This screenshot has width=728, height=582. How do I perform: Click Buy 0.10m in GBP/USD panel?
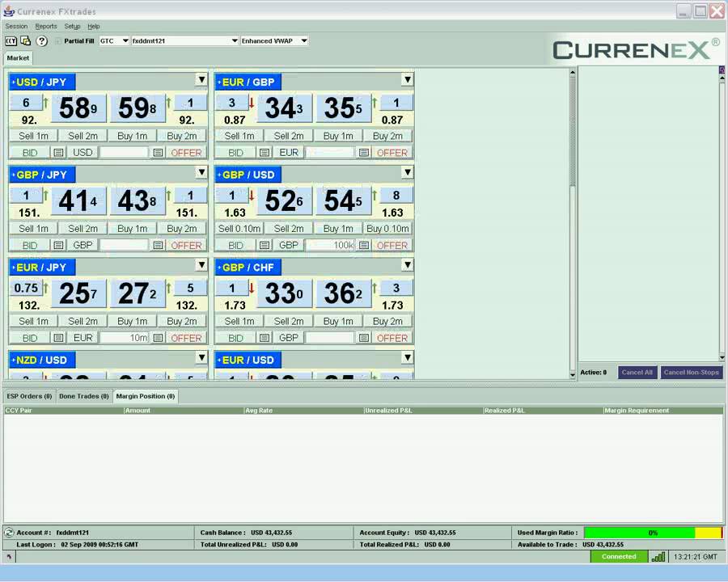tap(387, 229)
